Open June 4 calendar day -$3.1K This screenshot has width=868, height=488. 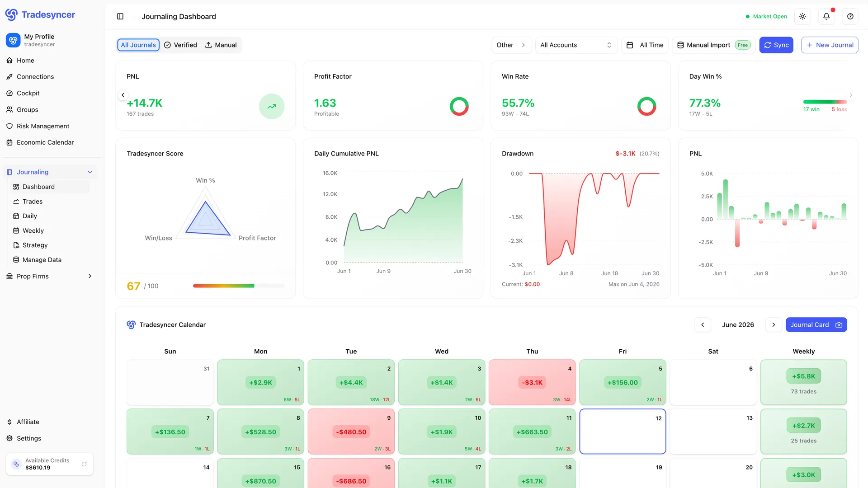[x=532, y=382]
